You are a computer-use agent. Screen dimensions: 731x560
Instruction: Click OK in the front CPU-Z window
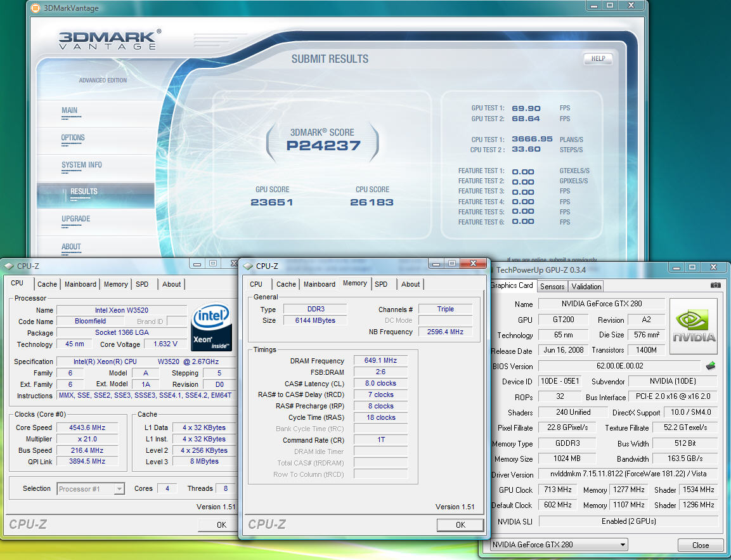461,524
